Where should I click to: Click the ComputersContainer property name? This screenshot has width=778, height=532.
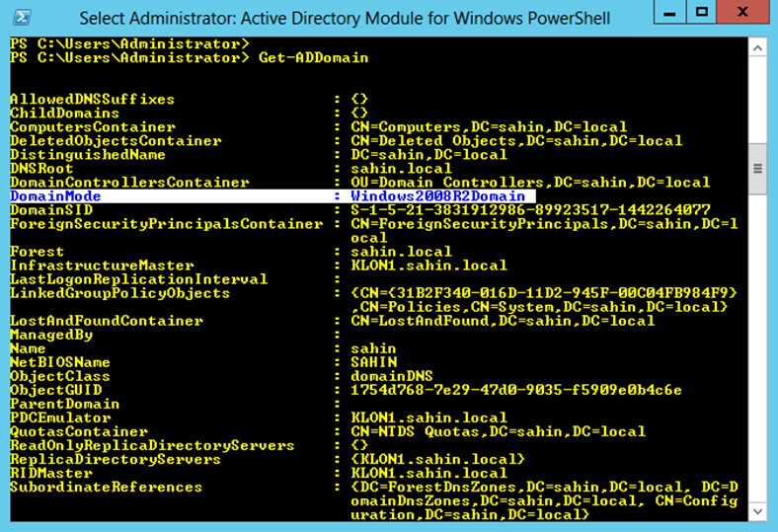[92, 127]
